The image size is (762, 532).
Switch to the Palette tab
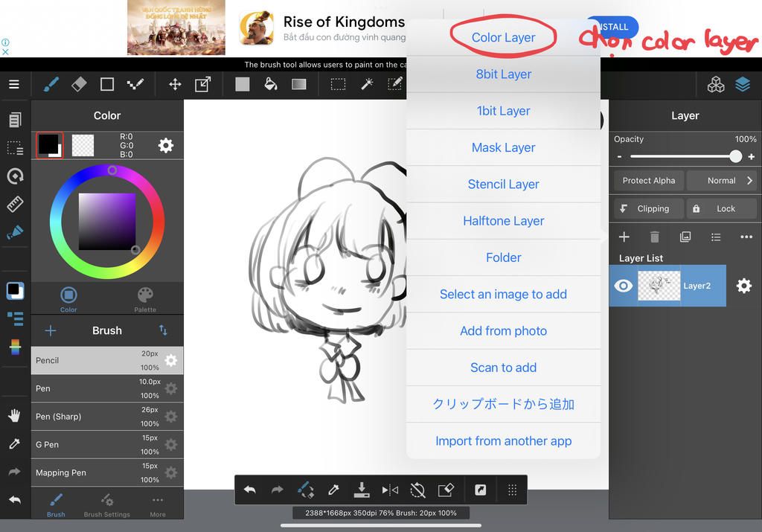coord(145,299)
